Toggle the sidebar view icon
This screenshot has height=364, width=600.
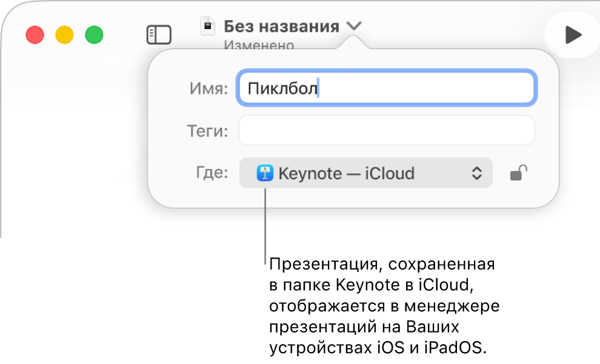[159, 35]
